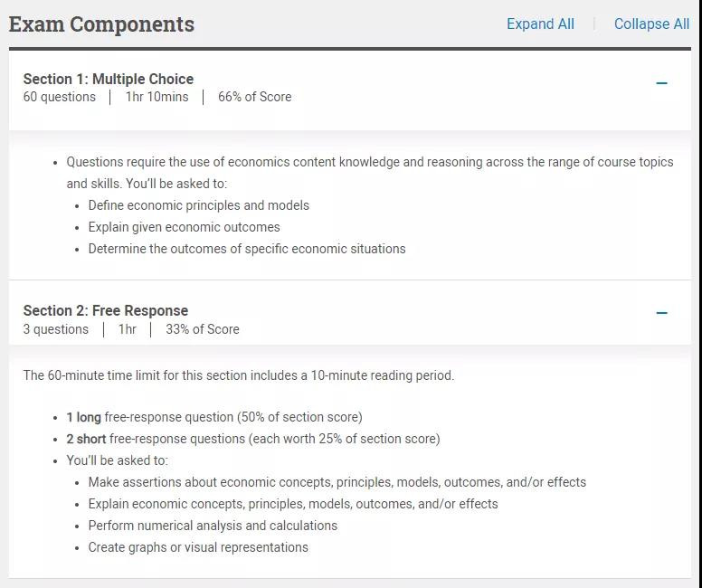
Task: Click the '66% of Score' text
Action: 255,97
